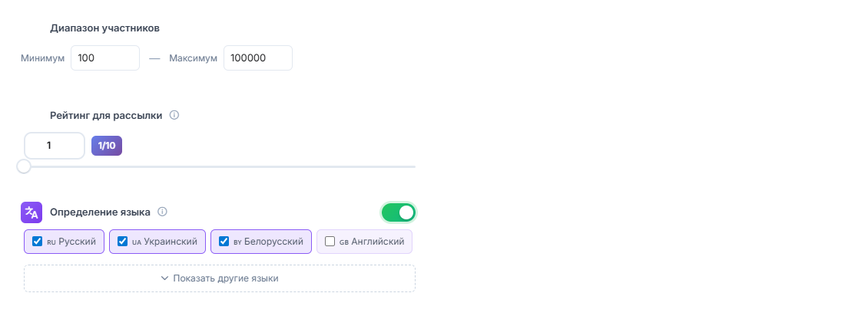Focus the Максимум participants input
The image size is (868, 316).
click(257, 58)
